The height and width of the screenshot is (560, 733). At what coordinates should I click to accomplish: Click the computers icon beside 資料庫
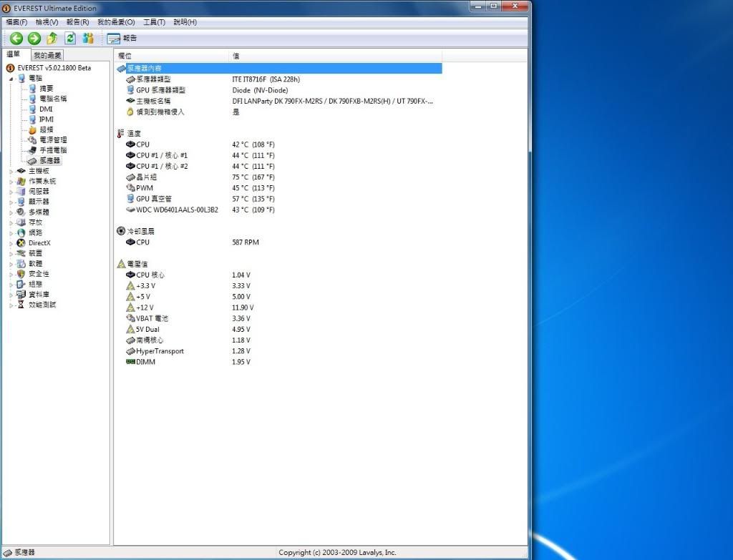pyautogui.click(x=21, y=294)
